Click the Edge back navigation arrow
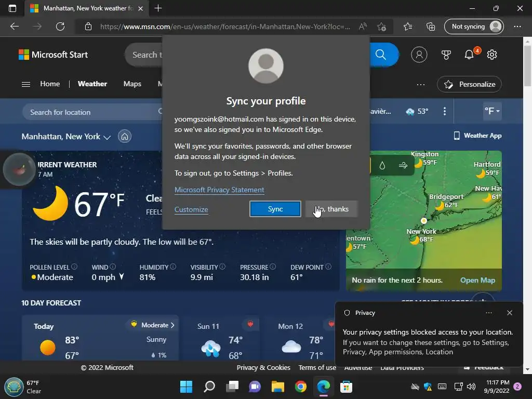 [15, 26]
